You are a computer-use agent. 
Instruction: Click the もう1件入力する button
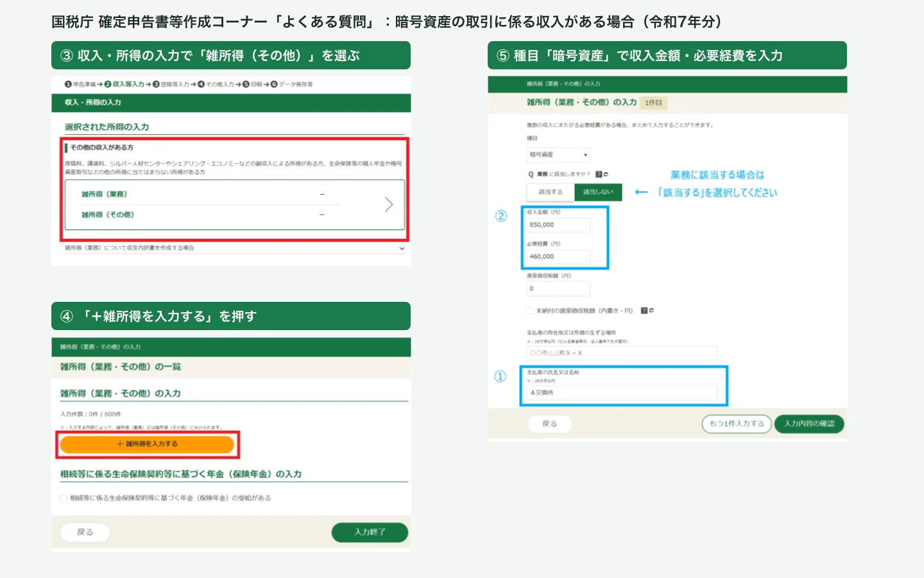[x=737, y=424]
